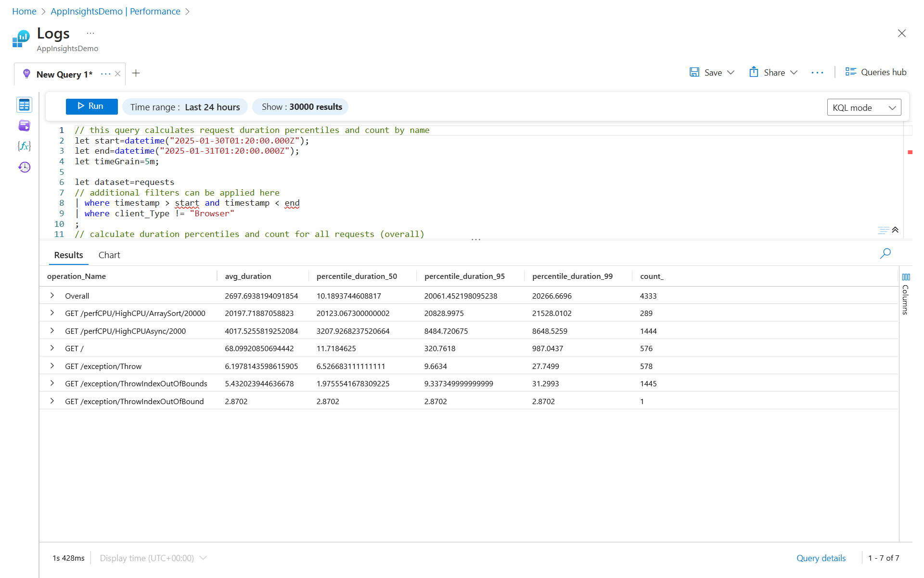
Task: Open the Query details link
Action: click(x=821, y=558)
